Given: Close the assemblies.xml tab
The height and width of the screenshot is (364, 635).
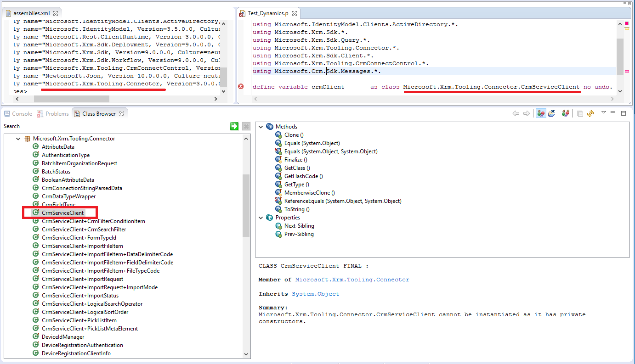Looking at the screenshot, I should click(56, 13).
